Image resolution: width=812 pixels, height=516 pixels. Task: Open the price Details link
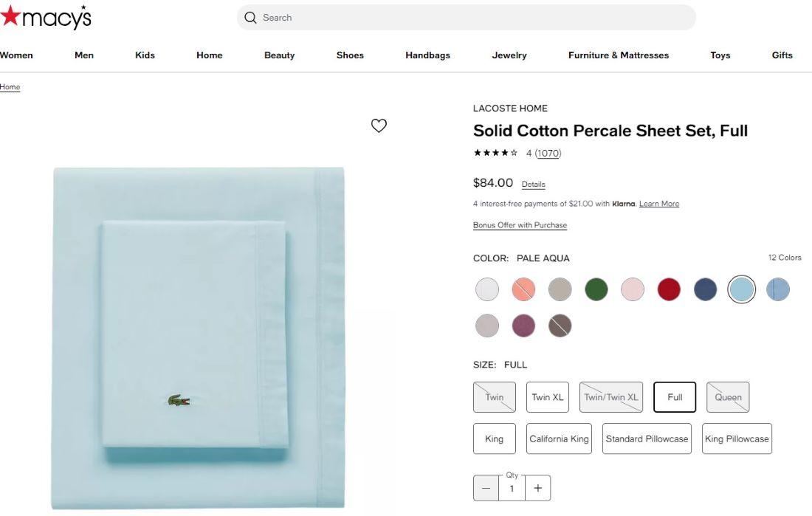[x=533, y=185]
